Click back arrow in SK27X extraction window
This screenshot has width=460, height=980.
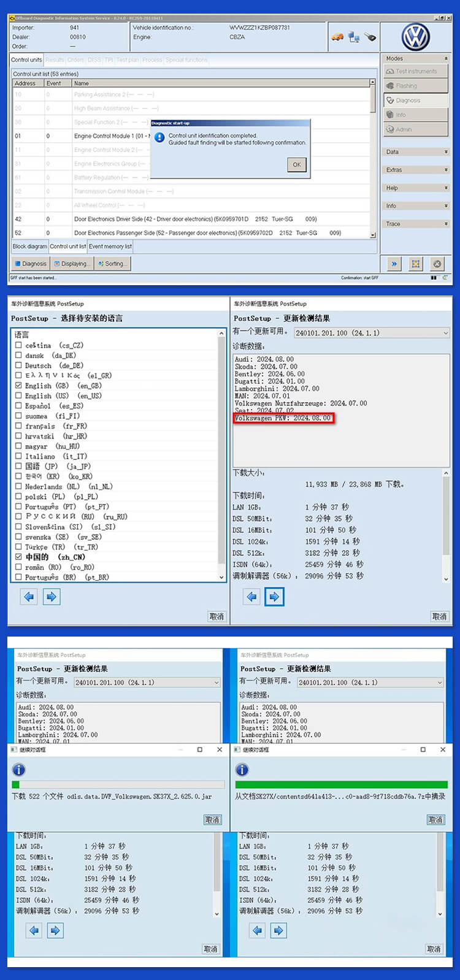tap(258, 930)
